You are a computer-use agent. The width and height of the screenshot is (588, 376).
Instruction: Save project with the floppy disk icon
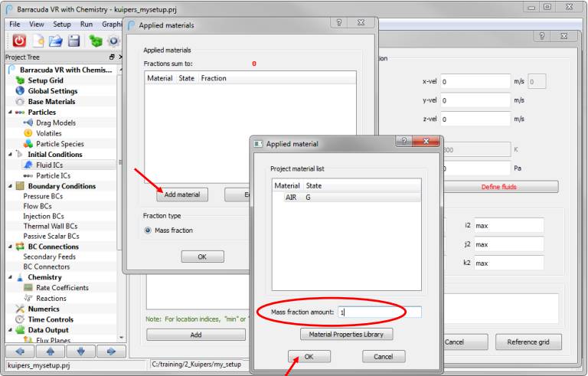pos(73,41)
